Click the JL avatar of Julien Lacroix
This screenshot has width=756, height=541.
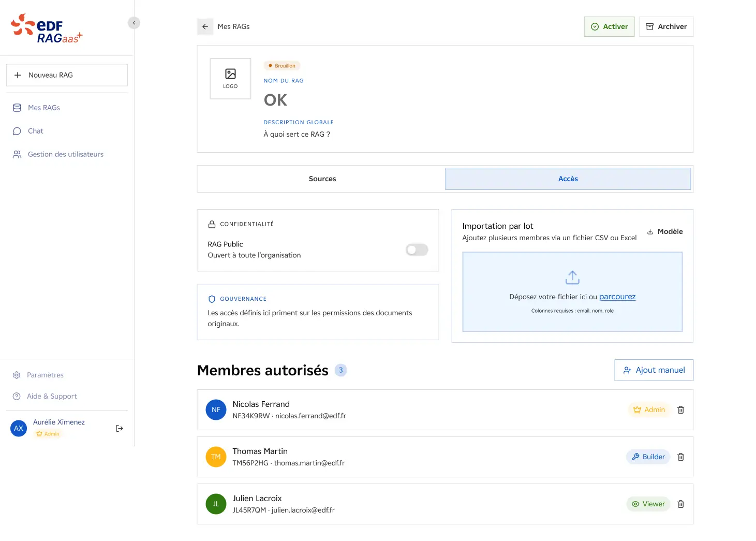pos(216,504)
